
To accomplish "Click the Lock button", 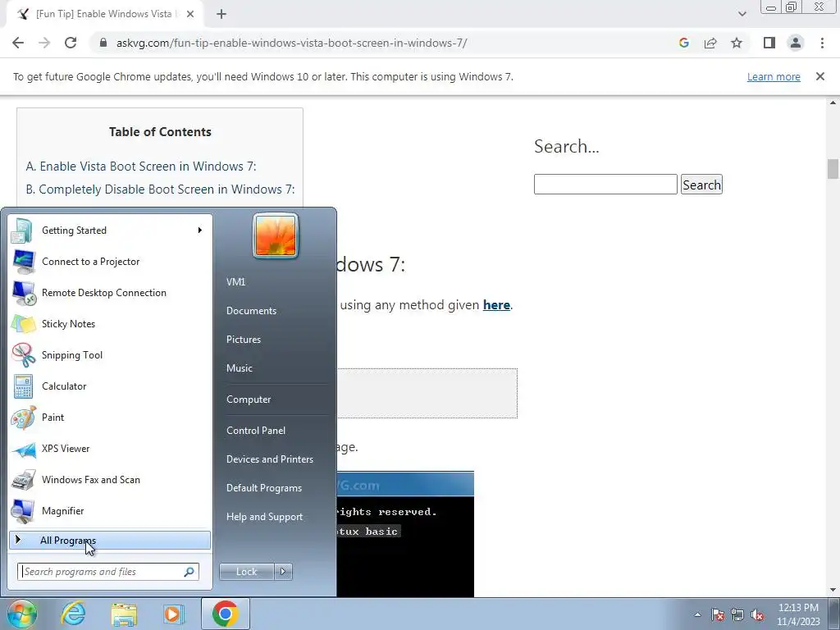I will point(246,572).
